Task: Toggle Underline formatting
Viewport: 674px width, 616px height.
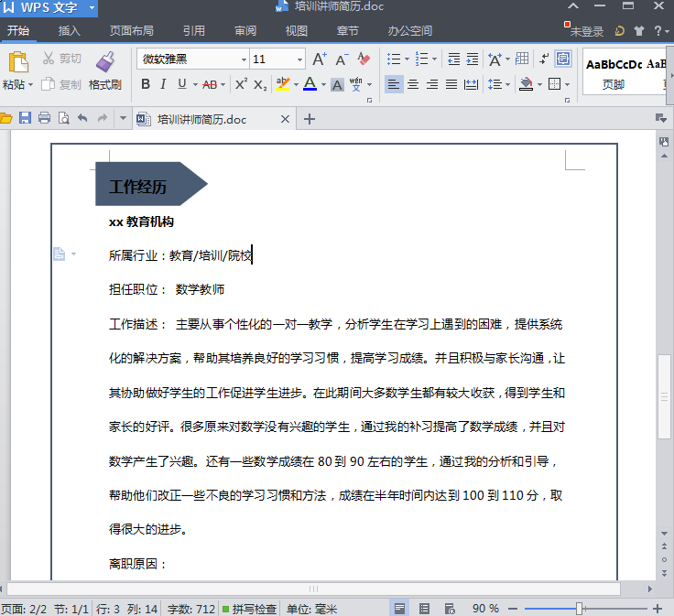Action: tap(182, 84)
